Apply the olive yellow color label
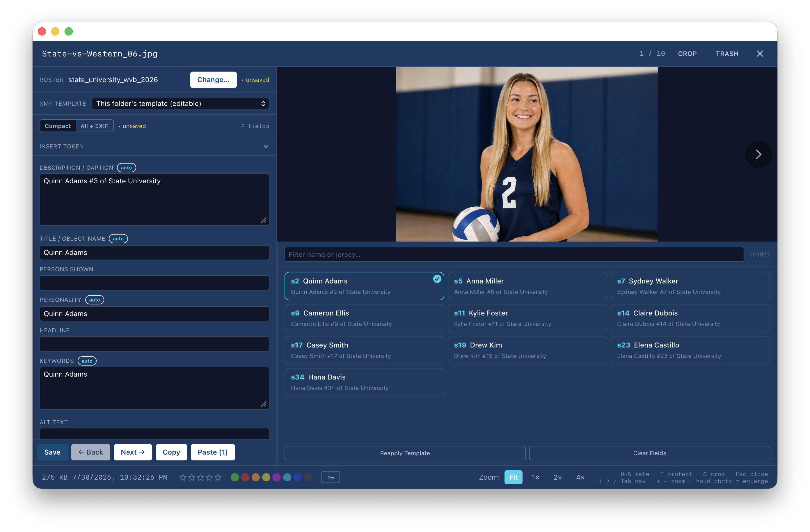 click(266, 477)
